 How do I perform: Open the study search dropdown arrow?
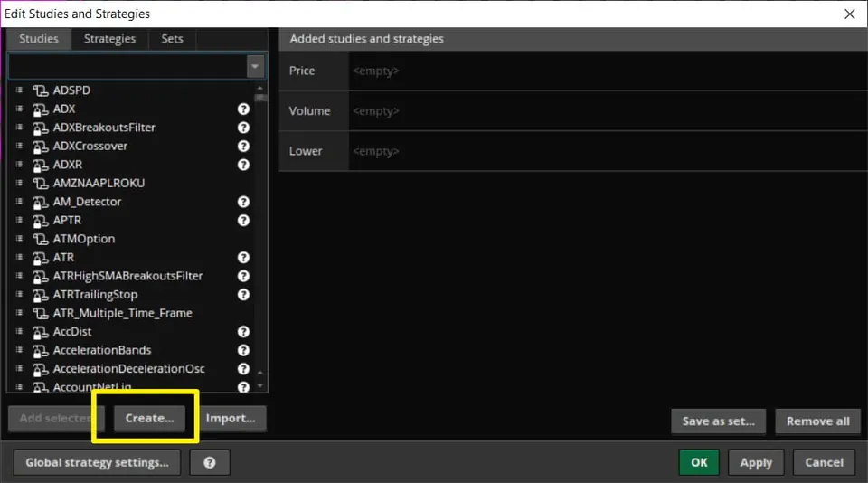255,66
